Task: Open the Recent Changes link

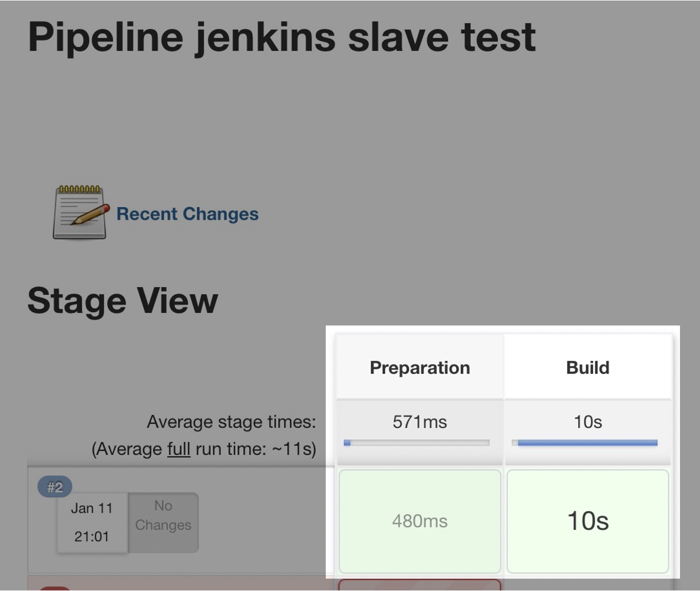Action: [x=187, y=214]
